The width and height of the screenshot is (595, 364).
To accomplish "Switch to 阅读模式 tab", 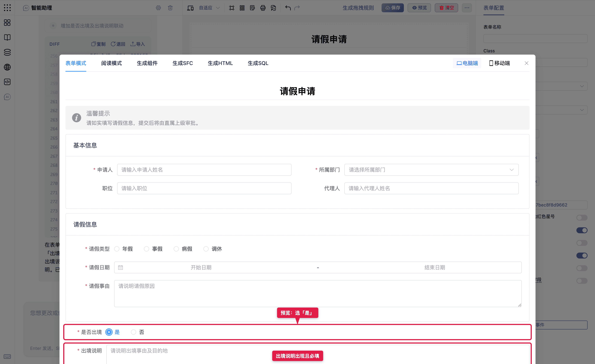I will [x=111, y=63].
